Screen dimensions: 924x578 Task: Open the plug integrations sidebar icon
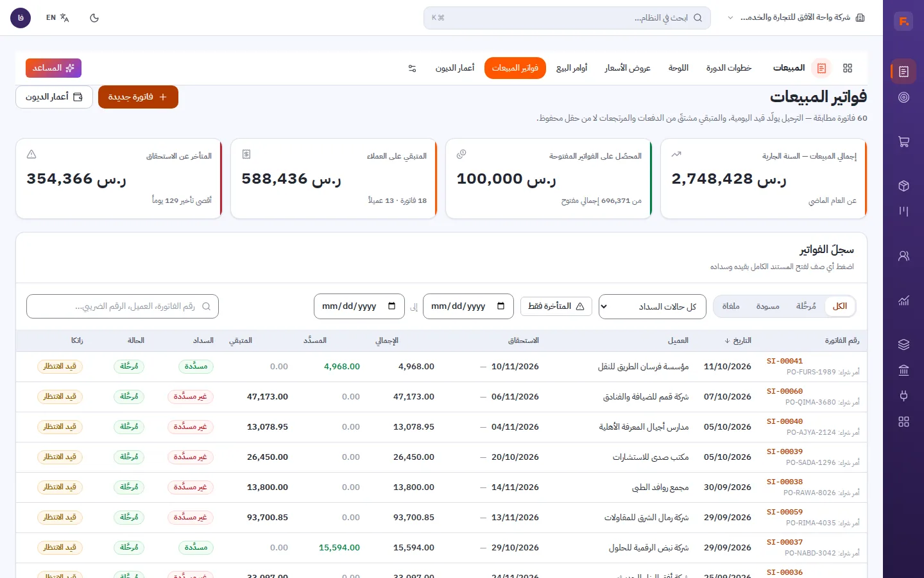coord(903,396)
